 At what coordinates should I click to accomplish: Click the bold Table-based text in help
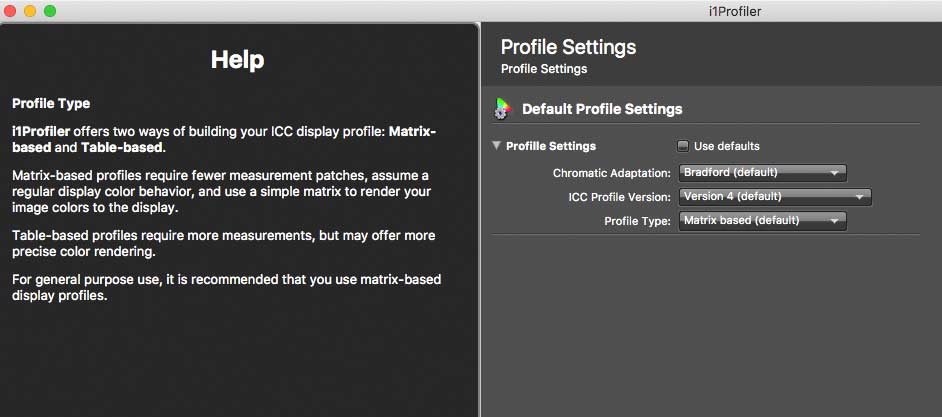[122, 148]
